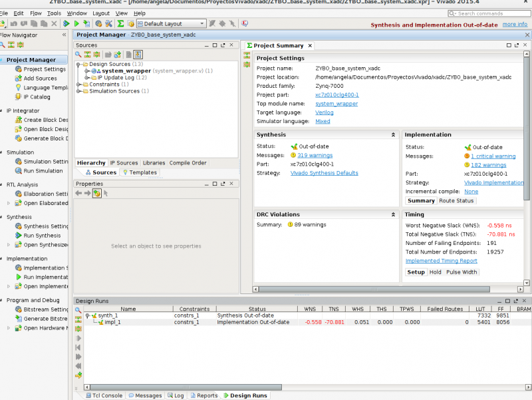Click the Generate Bitstream toolbar icon
This screenshot has width=532, height=400.
pyautogui.click(x=87, y=23)
